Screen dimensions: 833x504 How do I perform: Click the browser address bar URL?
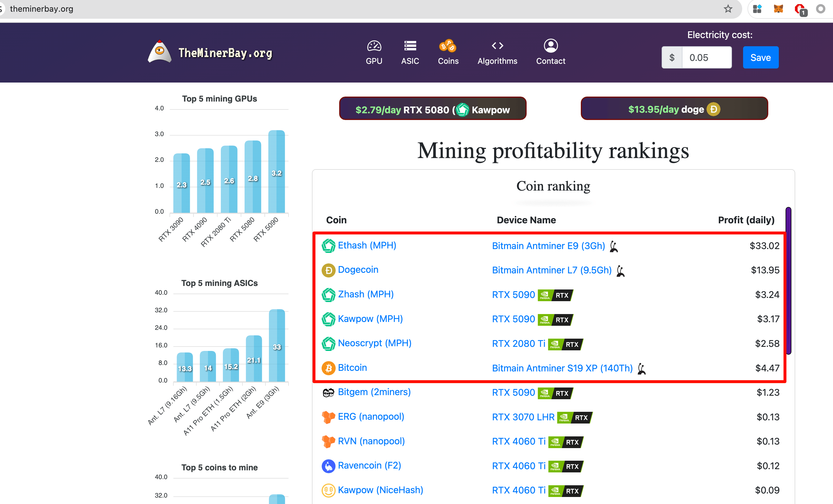pyautogui.click(x=42, y=9)
